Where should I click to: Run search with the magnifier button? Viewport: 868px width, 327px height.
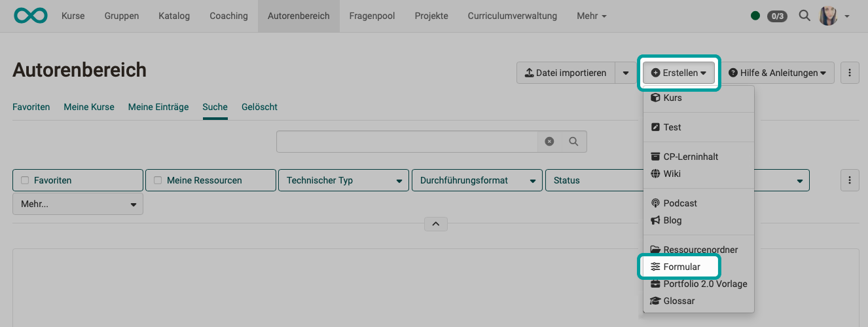click(x=573, y=141)
